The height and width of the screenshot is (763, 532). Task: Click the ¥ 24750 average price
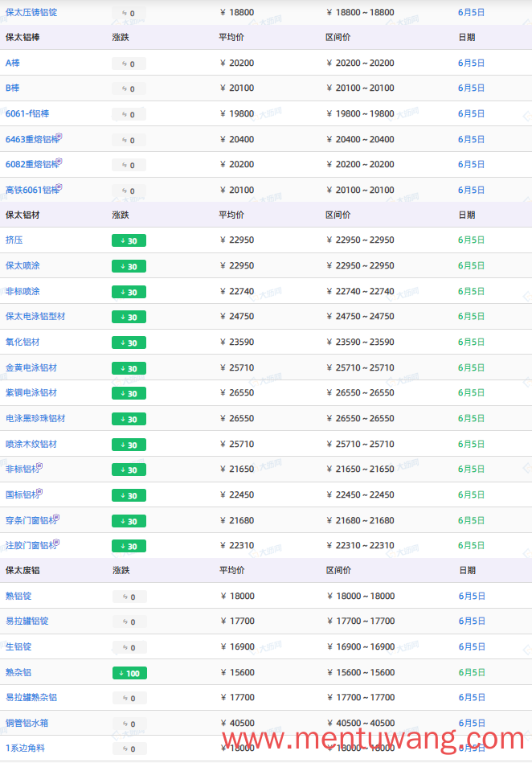pos(237,316)
